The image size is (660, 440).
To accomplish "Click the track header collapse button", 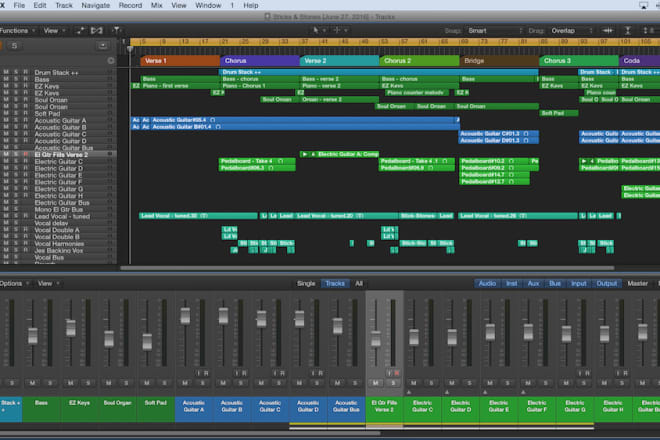I will tap(103, 45).
